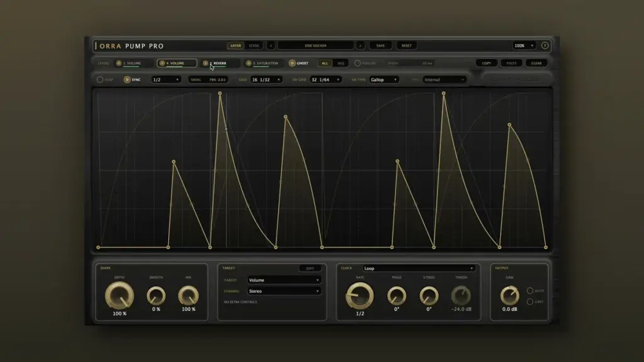Open the Internal source dropdown
Viewport: 644px width, 362px height.
[x=445, y=80]
